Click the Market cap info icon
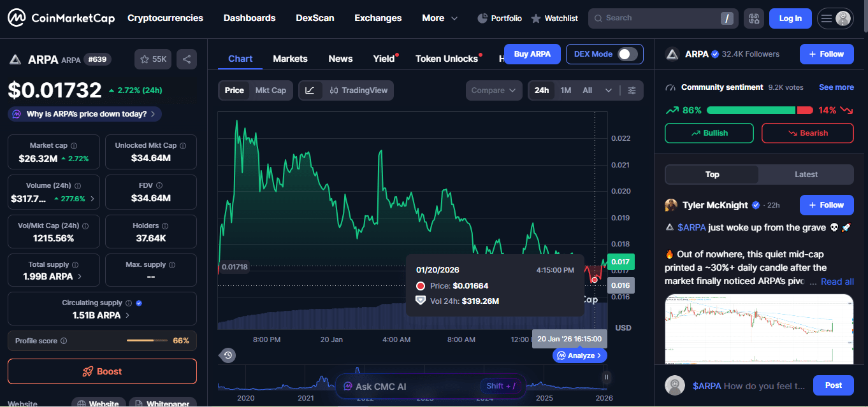The width and height of the screenshot is (868, 407). pyautogui.click(x=74, y=146)
